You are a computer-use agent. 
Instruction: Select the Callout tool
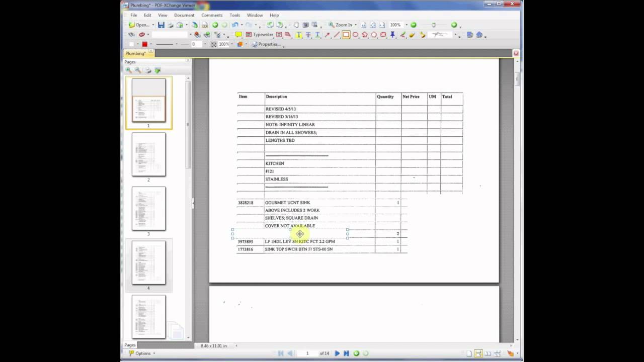click(288, 35)
